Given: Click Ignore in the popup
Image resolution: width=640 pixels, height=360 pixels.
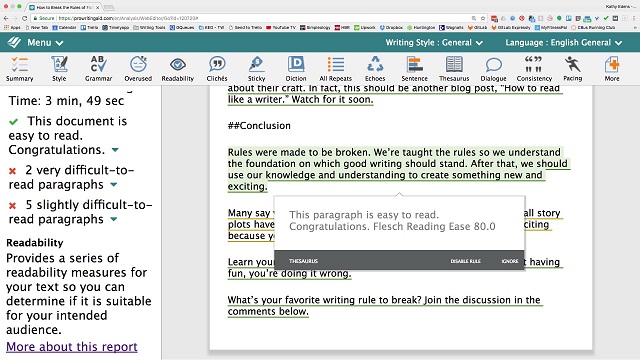Looking at the screenshot, I should tap(510, 261).
